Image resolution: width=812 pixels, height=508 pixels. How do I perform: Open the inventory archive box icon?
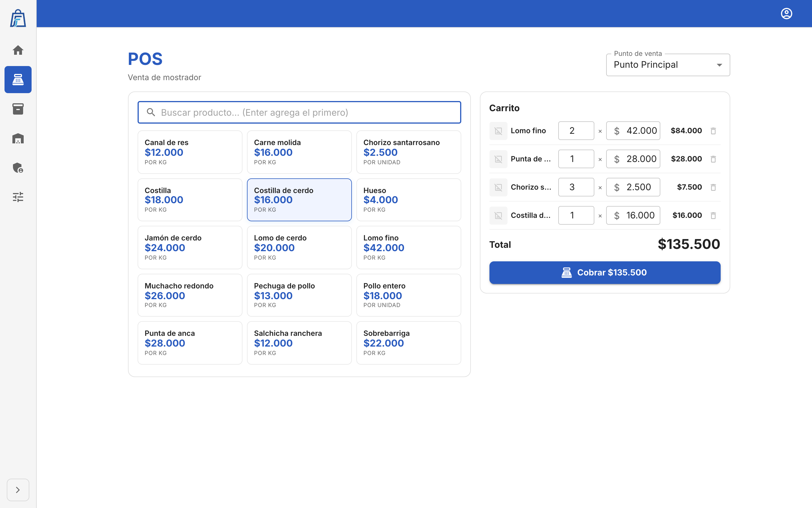(18, 109)
